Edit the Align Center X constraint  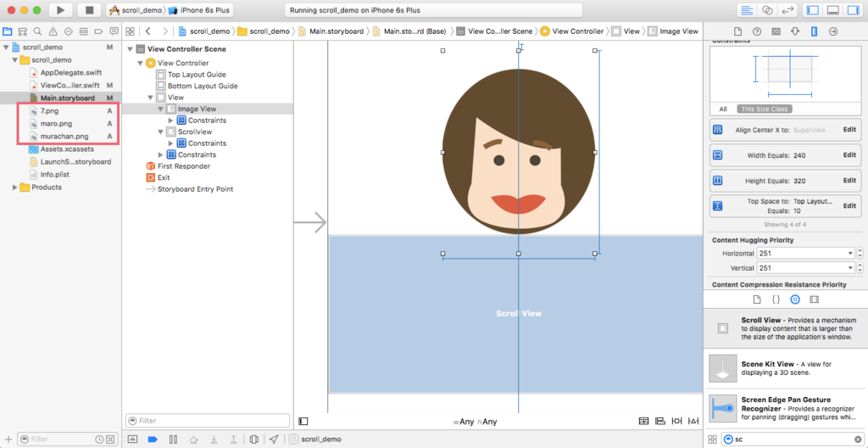tap(849, 130)
